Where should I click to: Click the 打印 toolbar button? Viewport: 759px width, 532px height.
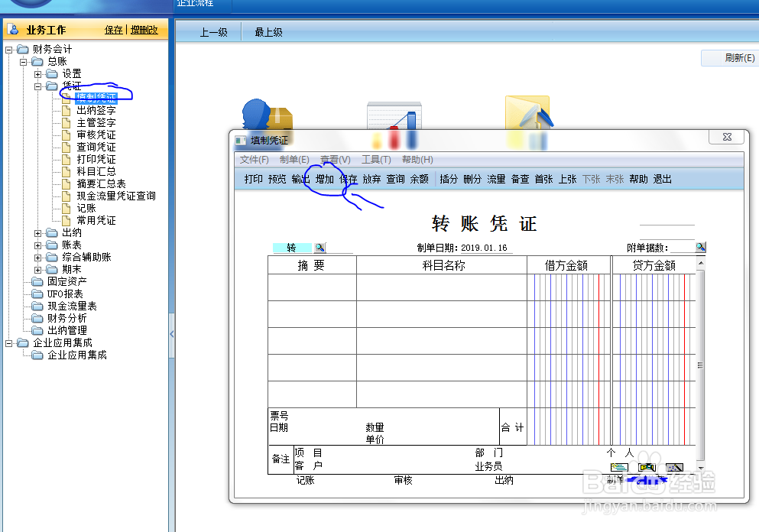point(253,179)
